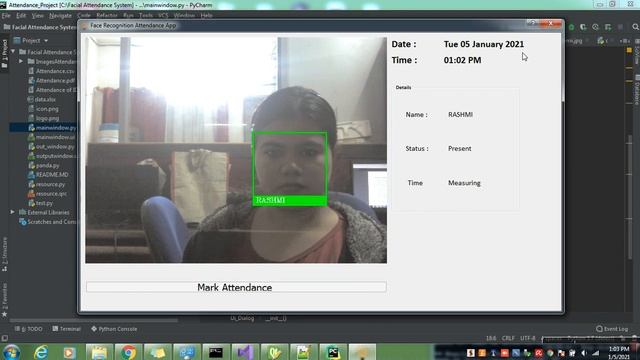Open PyCharm from the taskbar
This screenshot has width=640, height=360.
pos(333,352)
